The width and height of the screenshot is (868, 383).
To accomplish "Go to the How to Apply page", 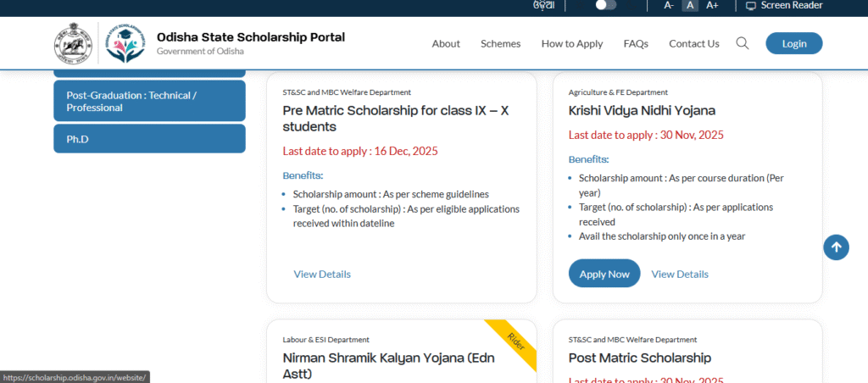I will (572, 43).
